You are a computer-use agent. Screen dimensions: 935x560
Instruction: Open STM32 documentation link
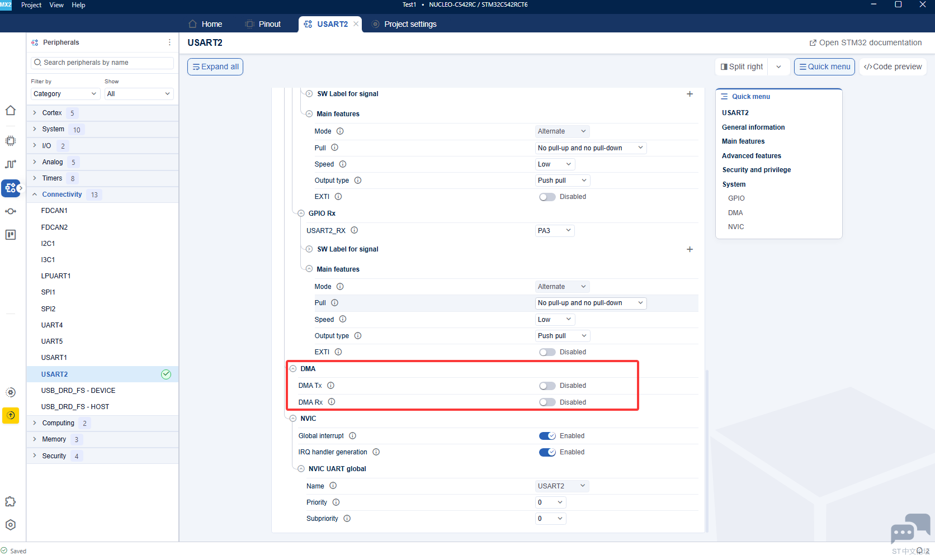(866, 42)
